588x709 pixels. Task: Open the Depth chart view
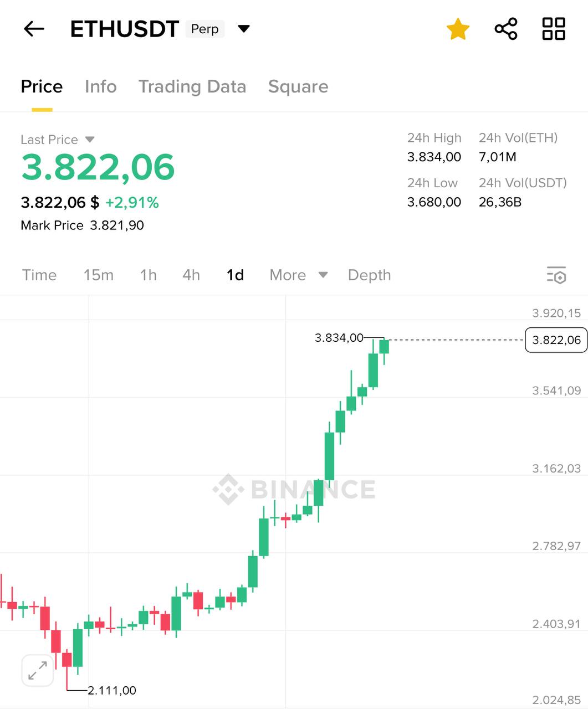click(369, 275)
